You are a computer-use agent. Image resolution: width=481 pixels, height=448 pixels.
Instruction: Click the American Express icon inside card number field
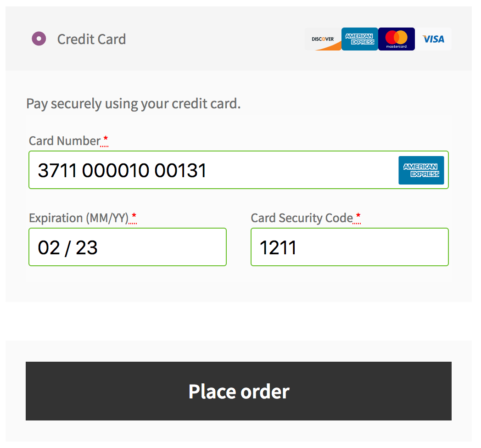pos(421,170)
